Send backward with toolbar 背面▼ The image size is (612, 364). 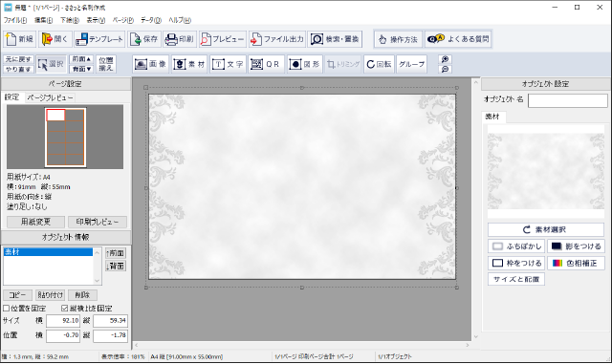click(x=81, y=70)
